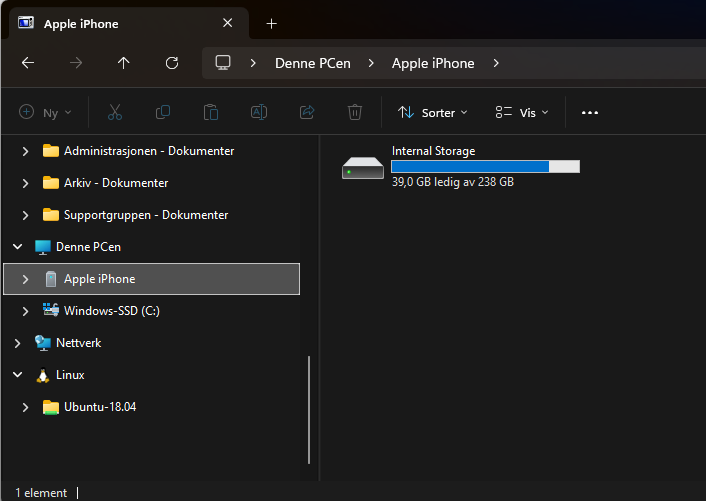This screenshot has height=501, width=706.
Task: Select Denne PCen in navigation pane
Action: (88, 247)
